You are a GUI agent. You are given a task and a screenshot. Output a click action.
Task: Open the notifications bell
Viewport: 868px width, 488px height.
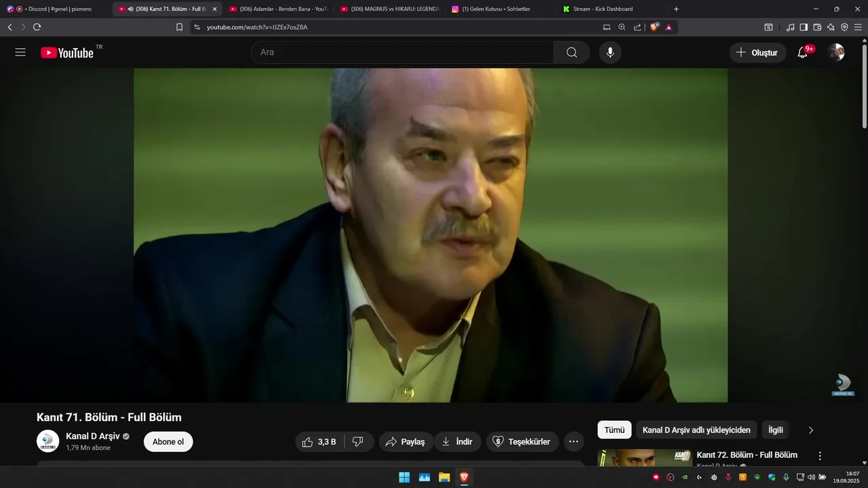click(x=803, y=52)
